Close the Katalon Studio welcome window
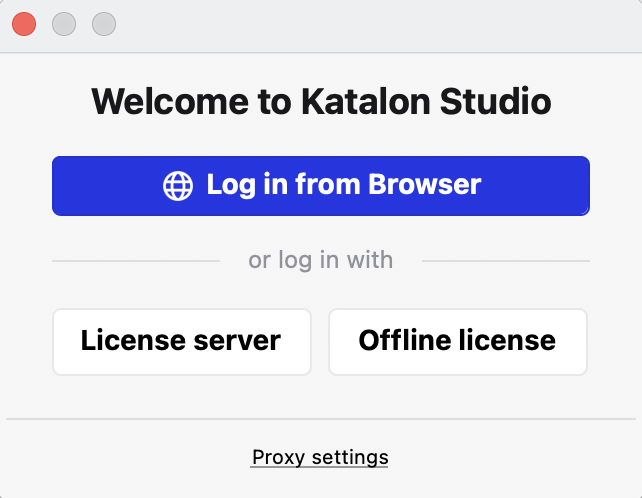Screen dimensions: 642x498 tap(24, 23)
